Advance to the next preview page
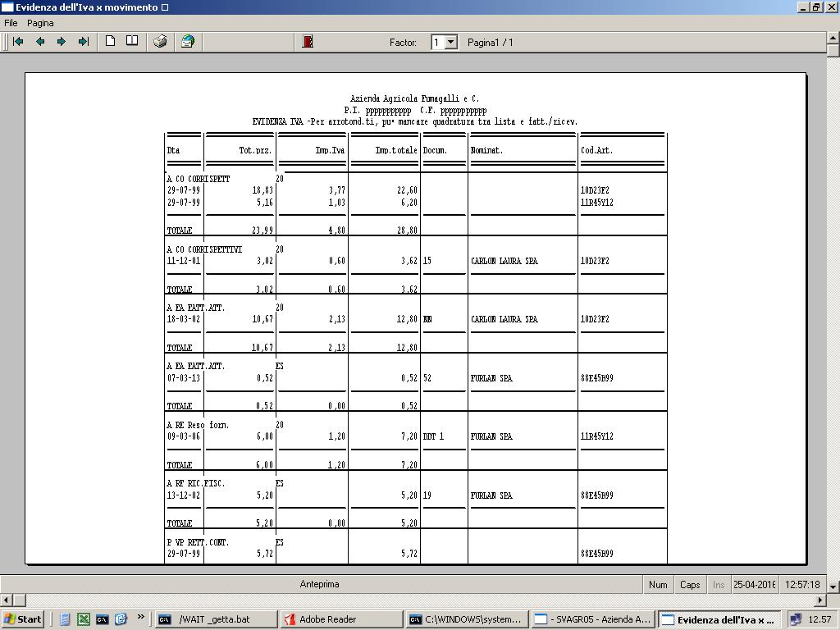840x630 pixels. click(x=62, y=42)
